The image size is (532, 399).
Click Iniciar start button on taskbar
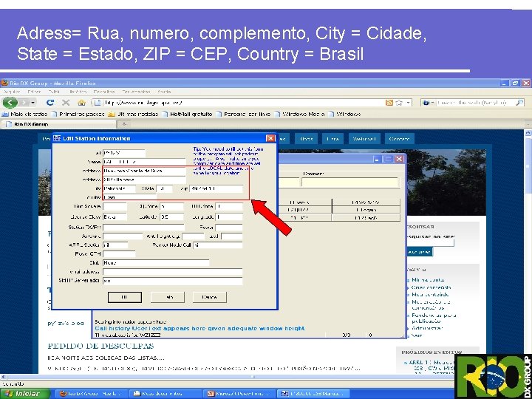[x=25, y=394]
